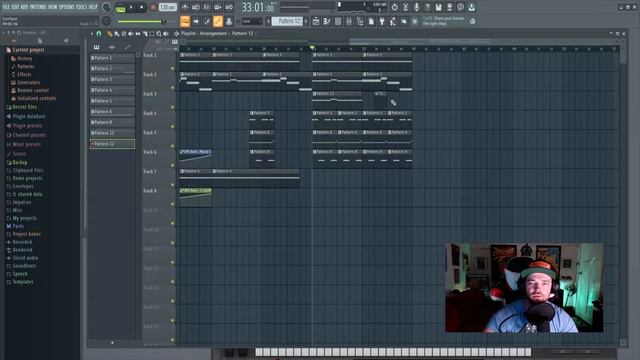Toggle the overdub/blend recording icon
The height and width of the screenshot is (360, 640).
click(218, 7)
